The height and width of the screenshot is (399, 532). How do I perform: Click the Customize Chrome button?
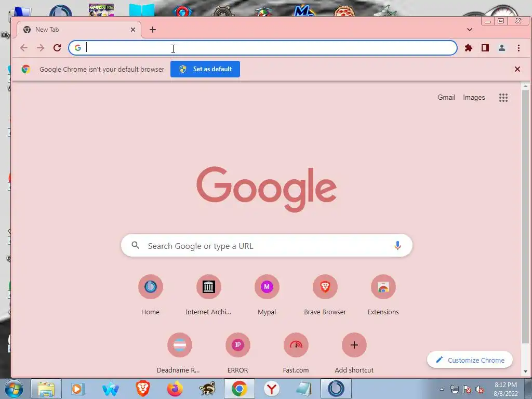tap(470, 360)
